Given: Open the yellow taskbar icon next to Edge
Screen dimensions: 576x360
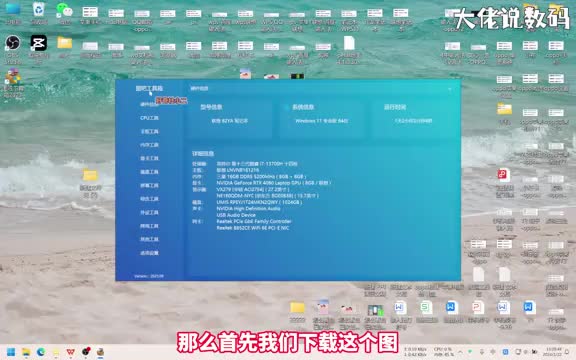Looking at the screenshot, I should [x=56, y=352].
